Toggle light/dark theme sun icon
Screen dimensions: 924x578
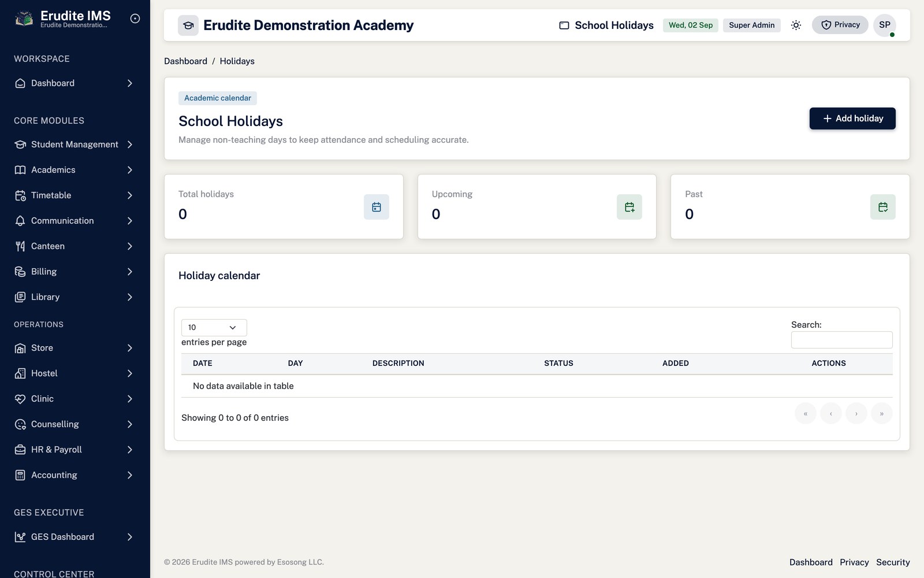click(796, 25)
